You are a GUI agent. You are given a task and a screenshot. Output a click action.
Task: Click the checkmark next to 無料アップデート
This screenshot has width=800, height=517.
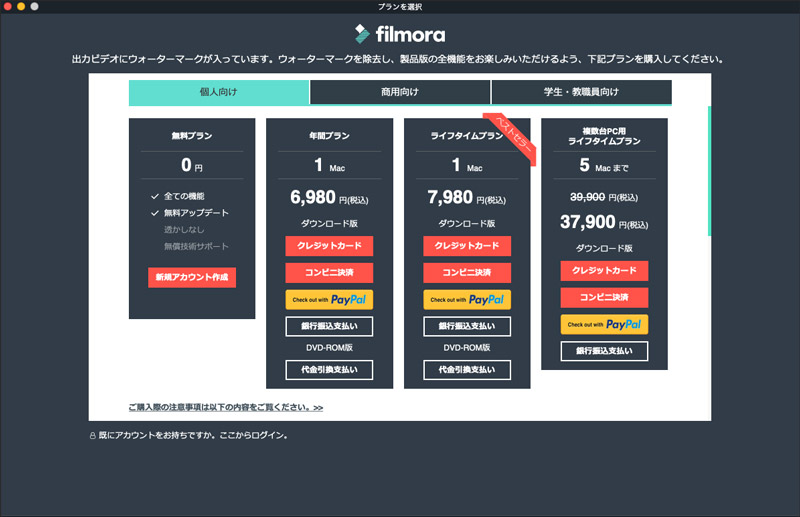[155, 213]
